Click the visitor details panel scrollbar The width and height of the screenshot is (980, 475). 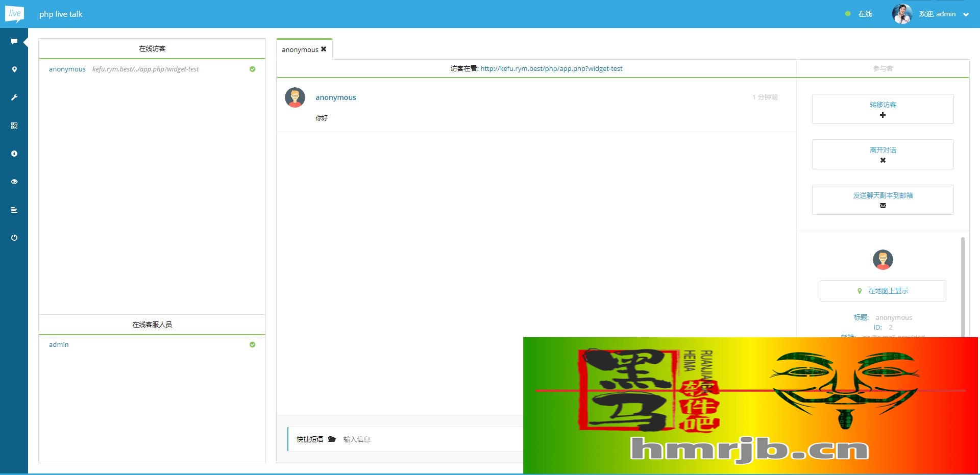click(963, 287)
